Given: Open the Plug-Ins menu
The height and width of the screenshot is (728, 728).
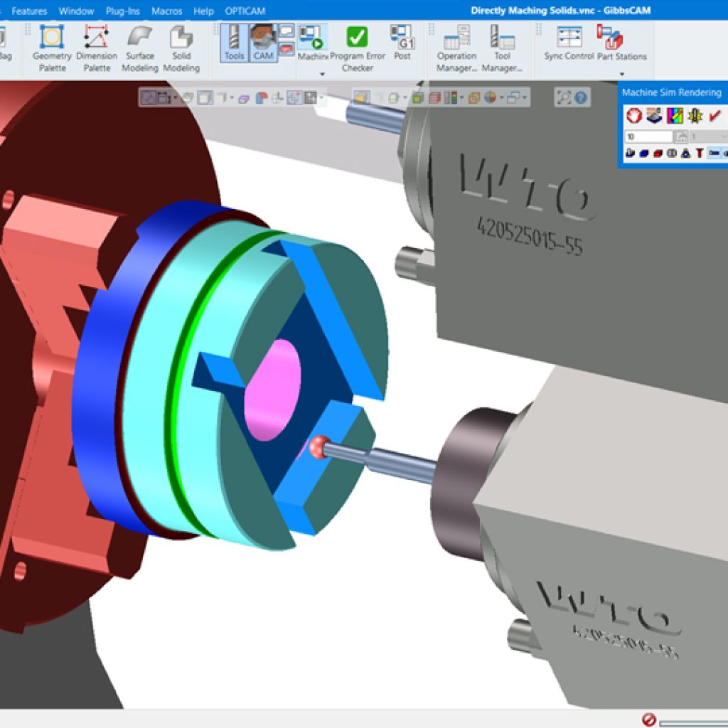Looking at the screenshot, I should pos(122,11).
